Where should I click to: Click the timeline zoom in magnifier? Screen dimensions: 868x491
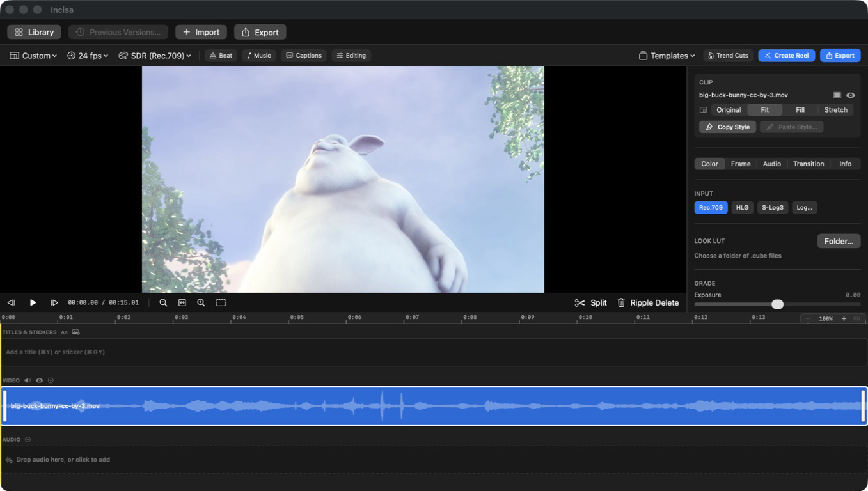(x=201, y=302)
